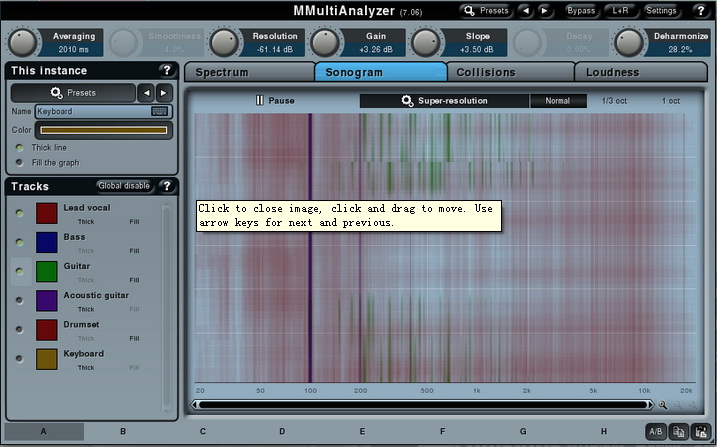
Task: Click the Slope knob
Action: coord(426,43)
